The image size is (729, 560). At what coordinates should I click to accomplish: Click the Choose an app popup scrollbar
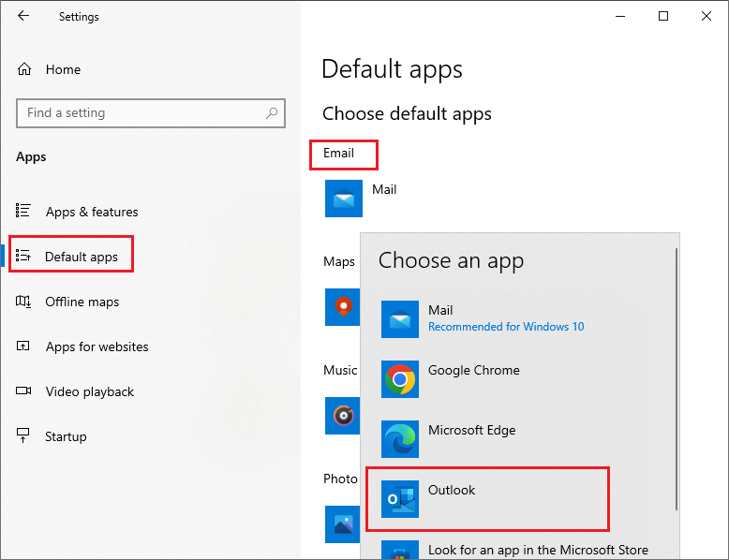pos(677,379)
